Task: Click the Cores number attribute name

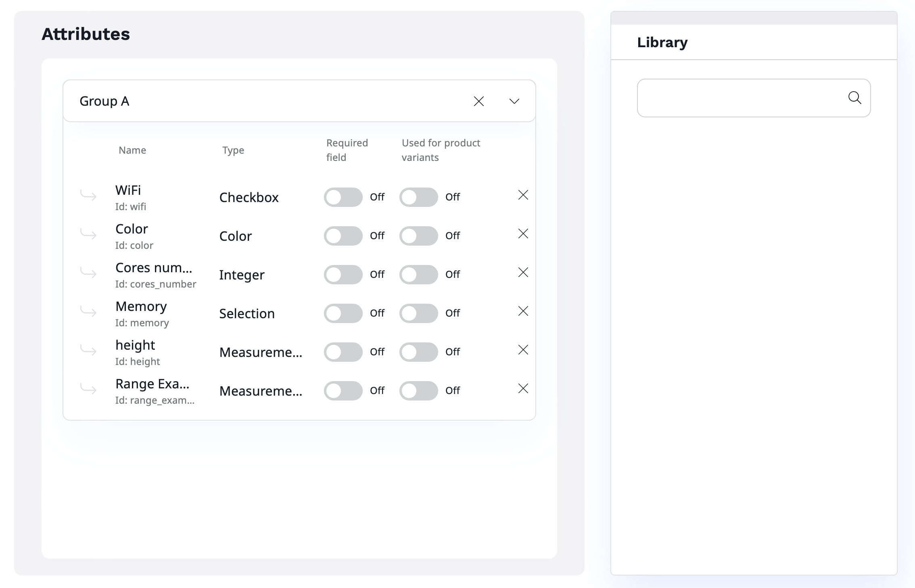Action: tap(154, 268)
